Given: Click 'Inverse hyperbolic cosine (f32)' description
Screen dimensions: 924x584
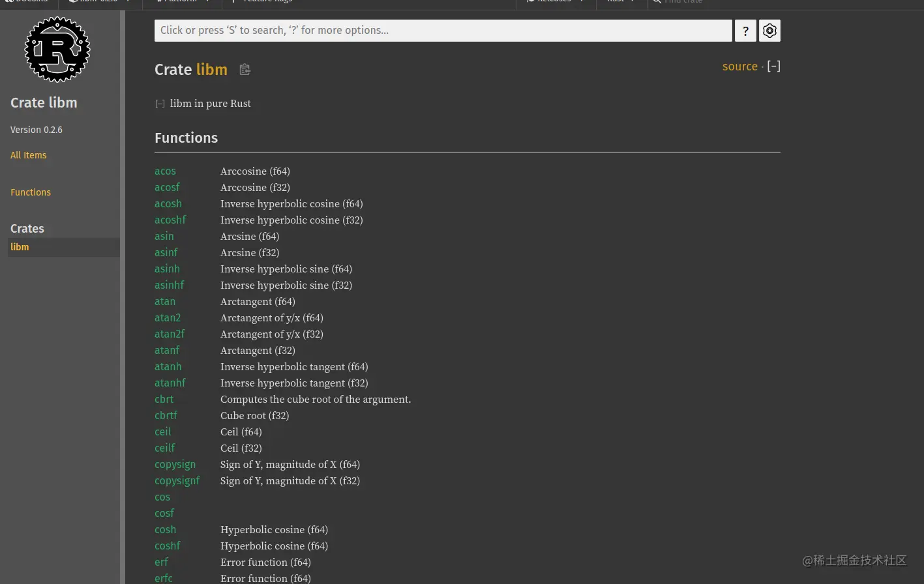Looking at the screenshot, I should click(x=291, y=220).
